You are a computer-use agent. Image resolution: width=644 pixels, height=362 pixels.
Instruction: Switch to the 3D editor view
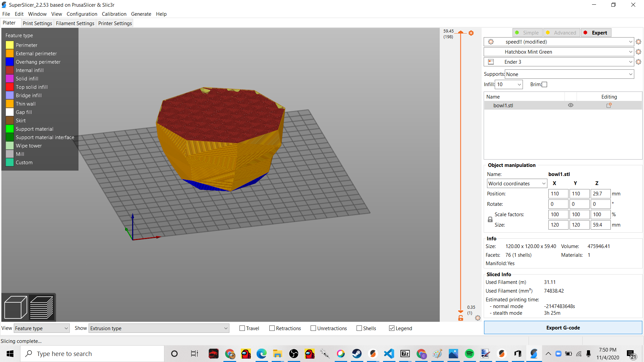[x=15, y=307]
